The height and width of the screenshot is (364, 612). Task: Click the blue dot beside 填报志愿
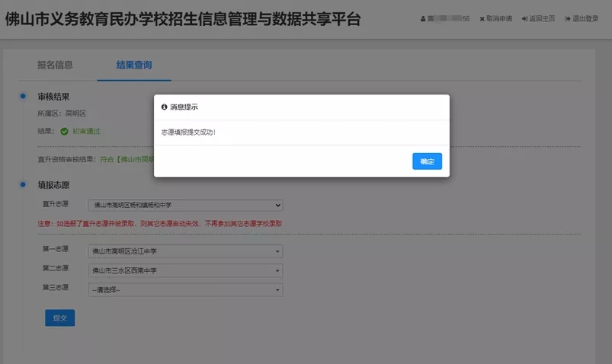coord(23,184)
